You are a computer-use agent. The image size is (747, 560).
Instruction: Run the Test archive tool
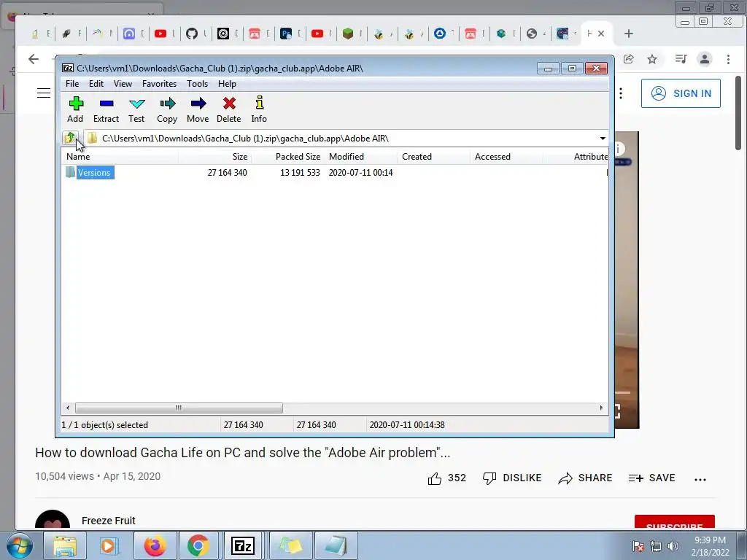tap(136, 109)
